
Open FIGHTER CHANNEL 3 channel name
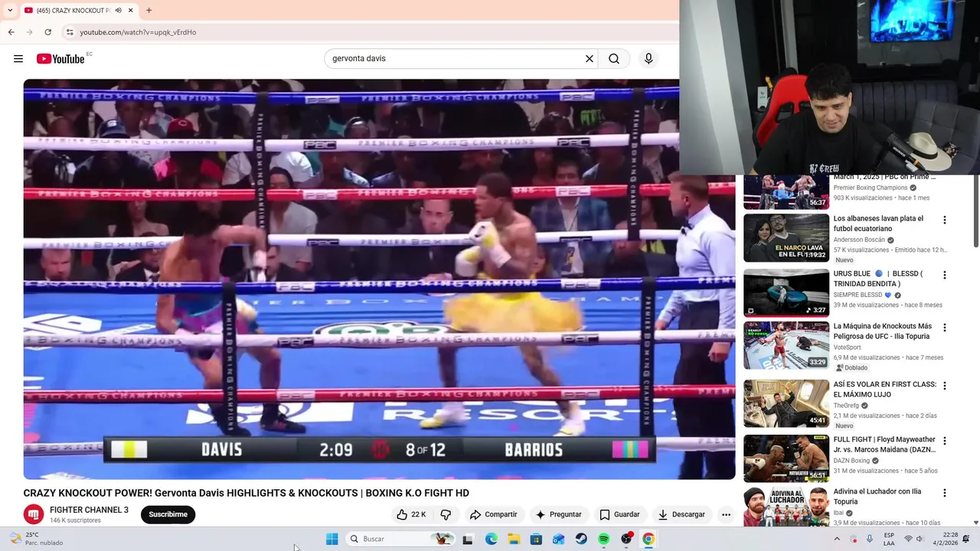(89, 510)
